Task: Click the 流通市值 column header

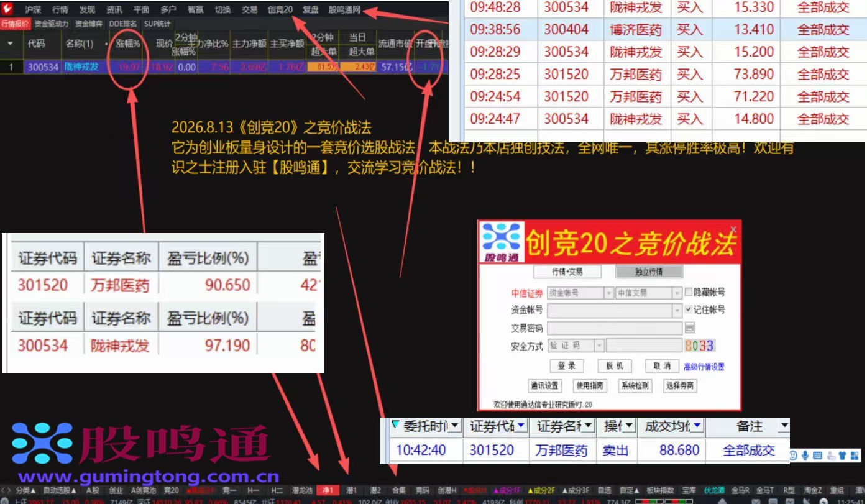Action: [x=395, y=44]
